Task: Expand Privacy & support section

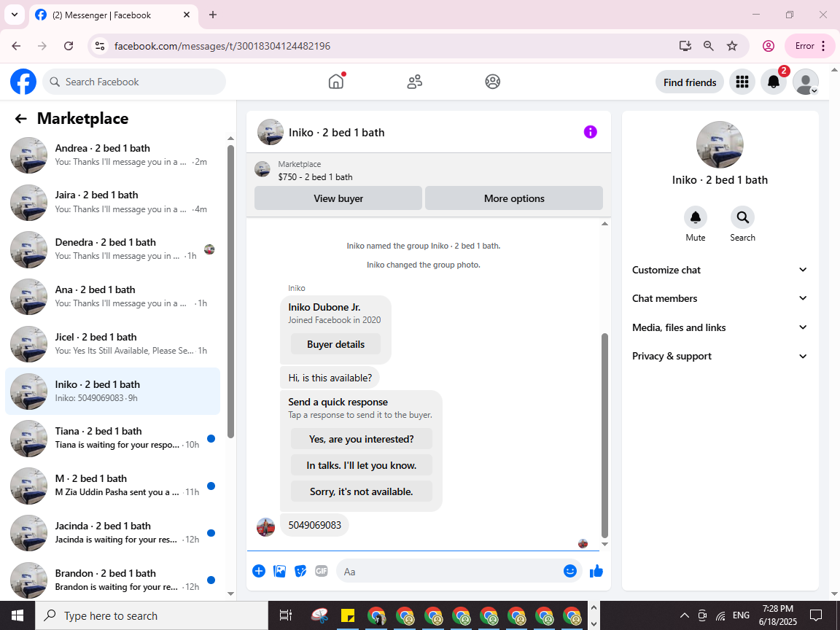Action: coord(720,357)
